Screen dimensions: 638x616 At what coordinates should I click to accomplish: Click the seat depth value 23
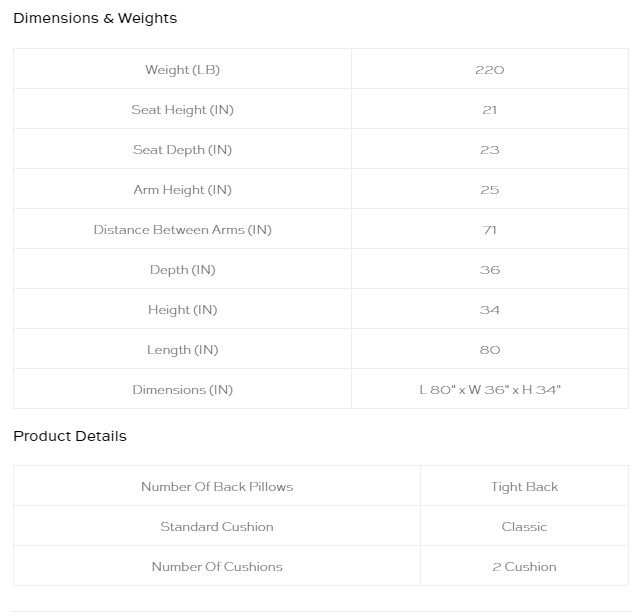click(x=489, y=150)
